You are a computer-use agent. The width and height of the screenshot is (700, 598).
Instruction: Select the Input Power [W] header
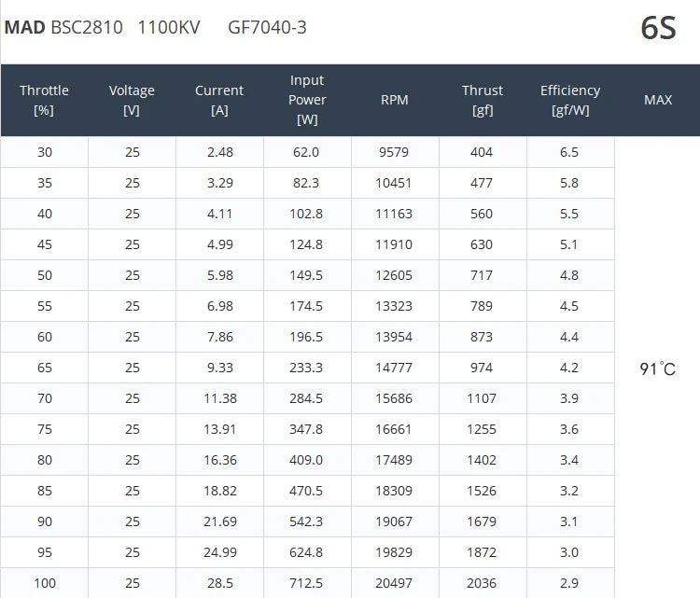point(307,100)
